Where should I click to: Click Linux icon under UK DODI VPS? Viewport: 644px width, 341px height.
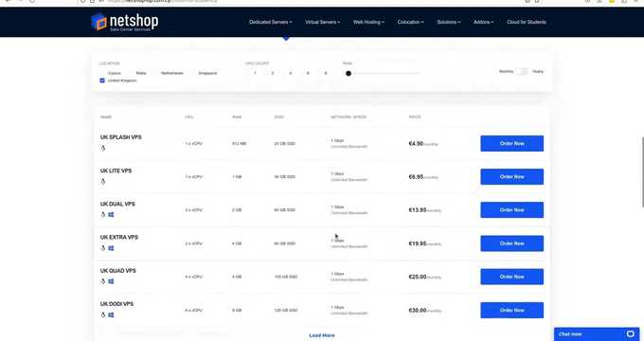click(103, 314)
